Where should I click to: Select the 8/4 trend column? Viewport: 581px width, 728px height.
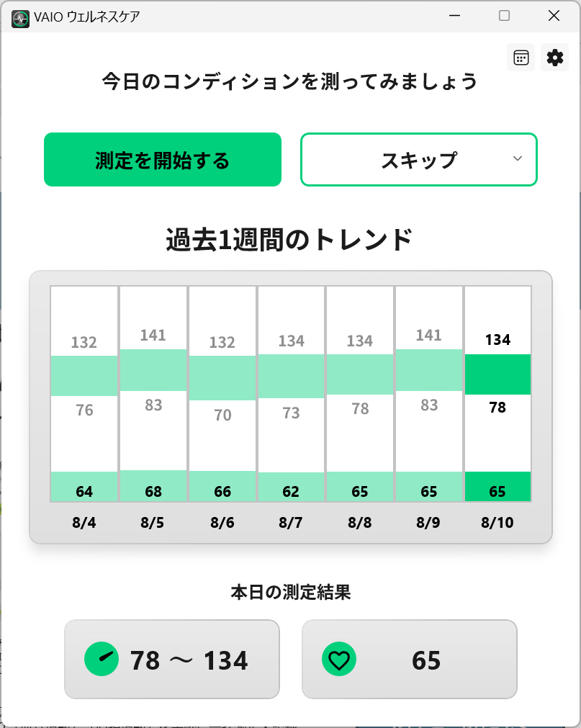84,394
